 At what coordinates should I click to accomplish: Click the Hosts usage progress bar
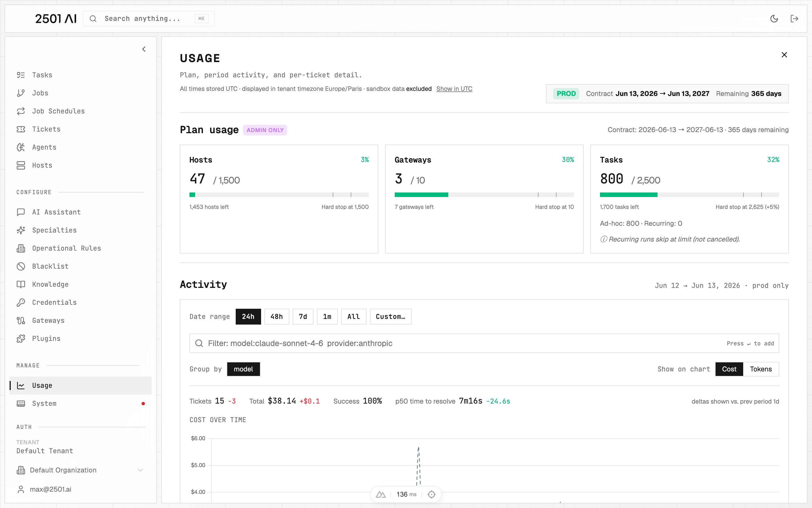(x=279, y=195)
